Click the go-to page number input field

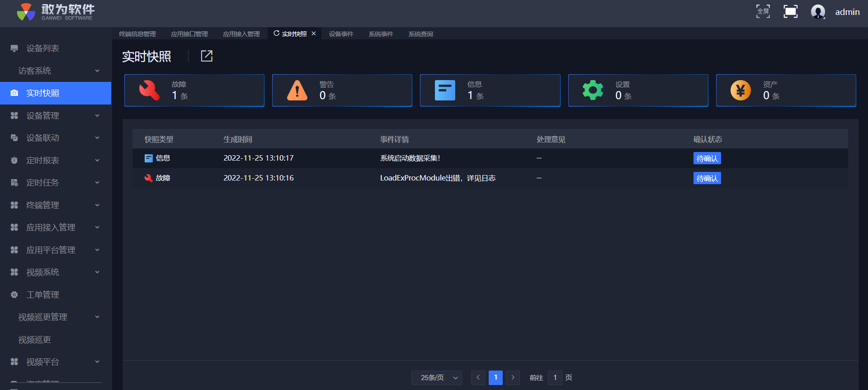coord(555,377)
